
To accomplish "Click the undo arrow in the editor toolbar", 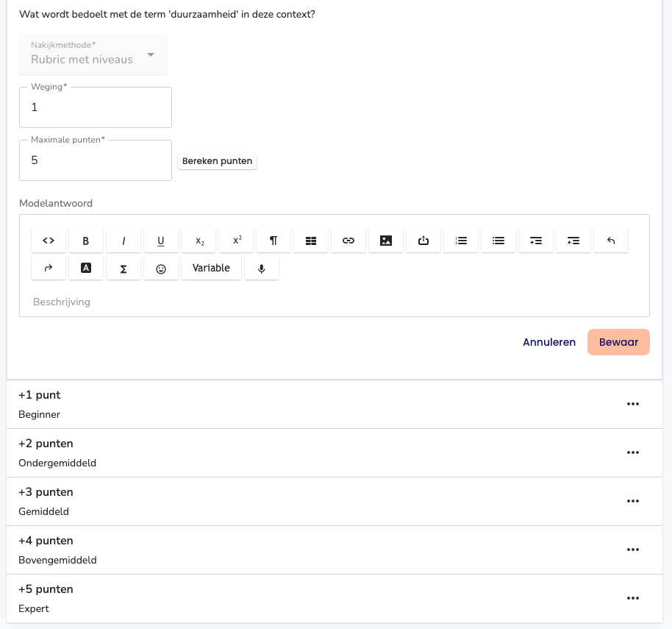I will 611,241.
